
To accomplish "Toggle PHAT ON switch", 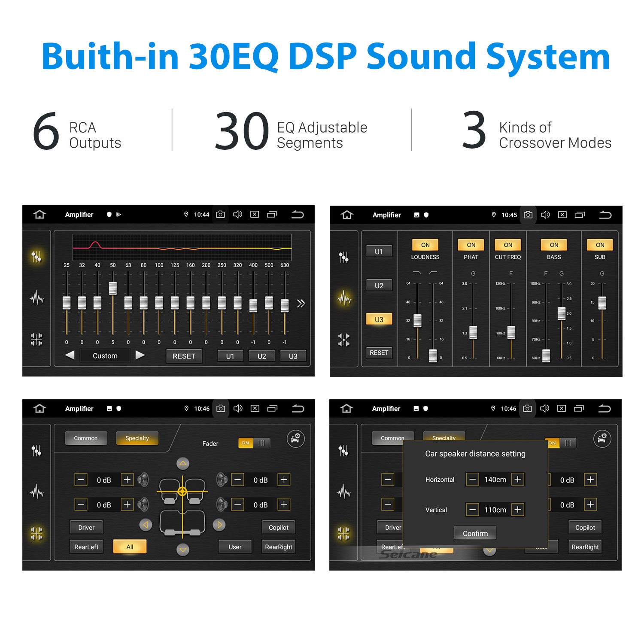I will pos(471,245).
